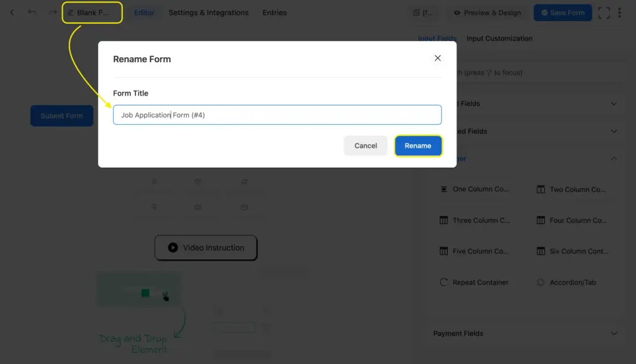636x364 pixels.
Task: Click the Form Title input field
Action: 277,115
